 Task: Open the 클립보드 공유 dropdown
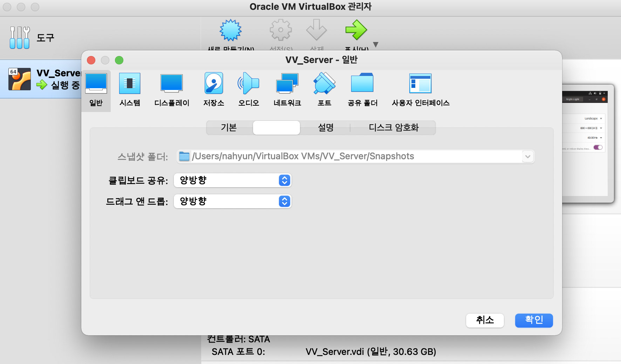point(233,180)
